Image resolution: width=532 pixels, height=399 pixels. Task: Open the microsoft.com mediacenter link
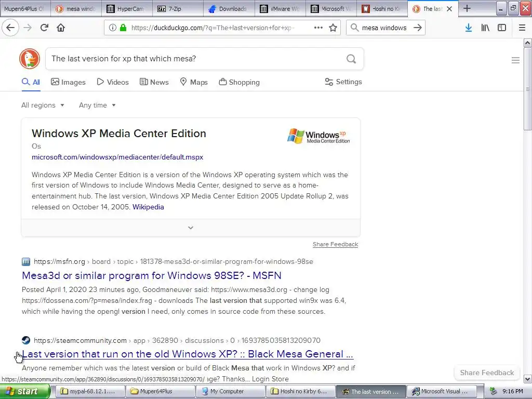[117, 157]
